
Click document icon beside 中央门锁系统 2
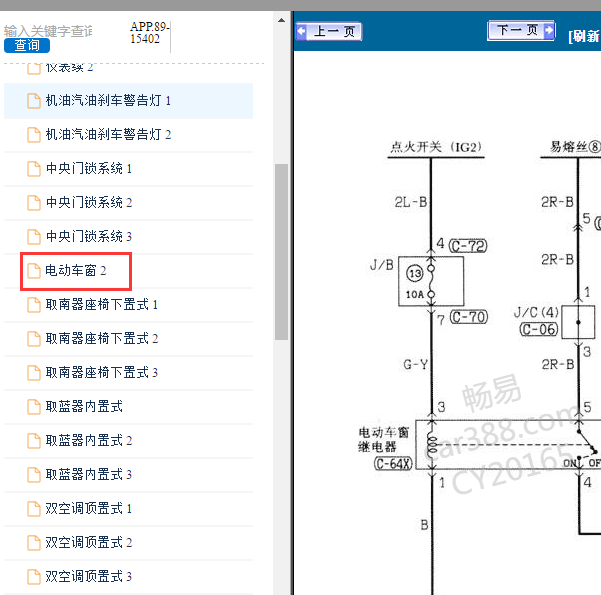[x=34, y=203]
